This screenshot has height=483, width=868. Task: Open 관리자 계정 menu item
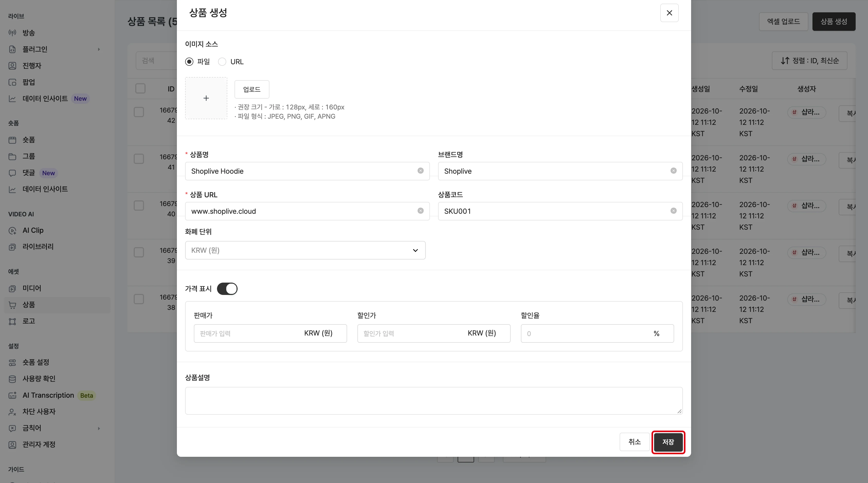(57, 445)
